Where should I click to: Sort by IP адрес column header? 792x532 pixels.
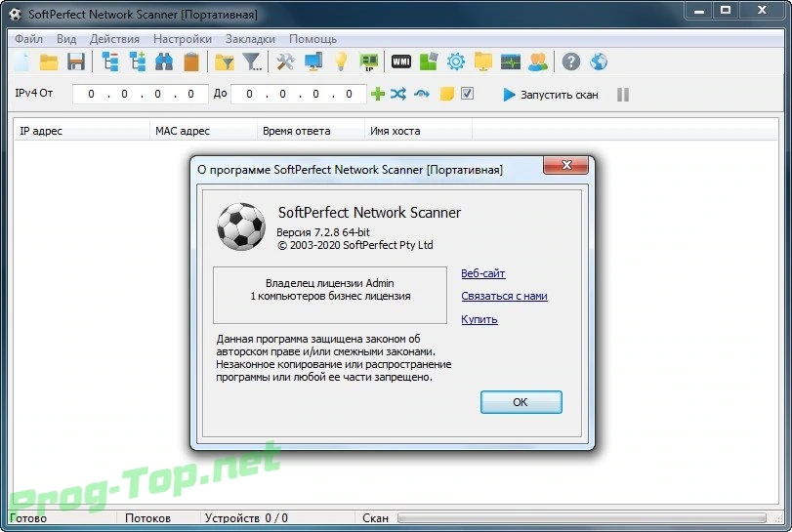[x=82, y=131]
